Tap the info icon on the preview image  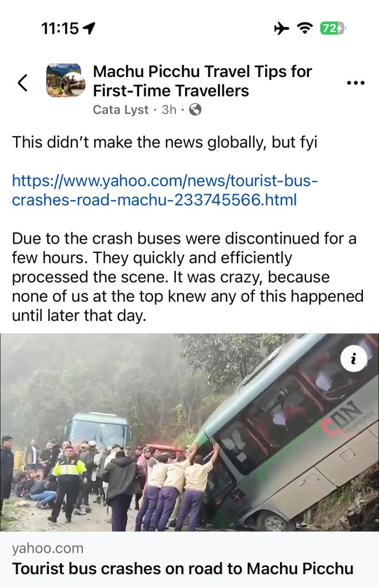(x=353, y=359)
